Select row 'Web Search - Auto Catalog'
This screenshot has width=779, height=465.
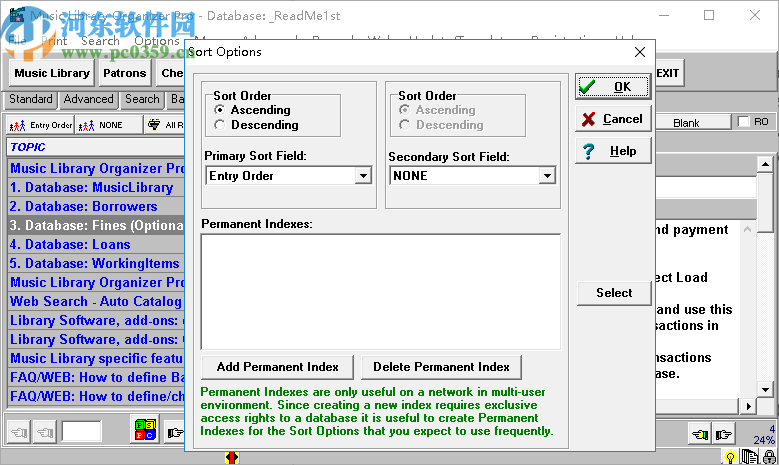[x=96, y=302]
